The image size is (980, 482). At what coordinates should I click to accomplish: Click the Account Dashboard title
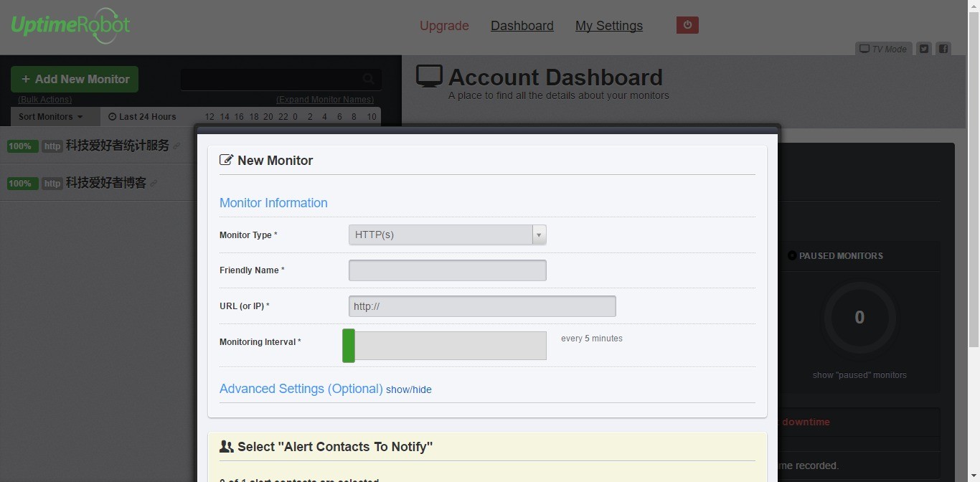[555, 77]
